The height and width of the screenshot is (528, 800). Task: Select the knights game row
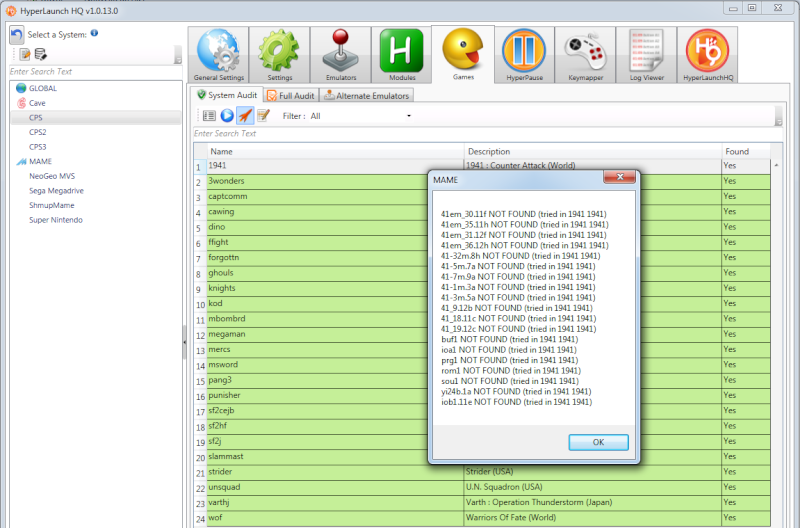point(482,288)
